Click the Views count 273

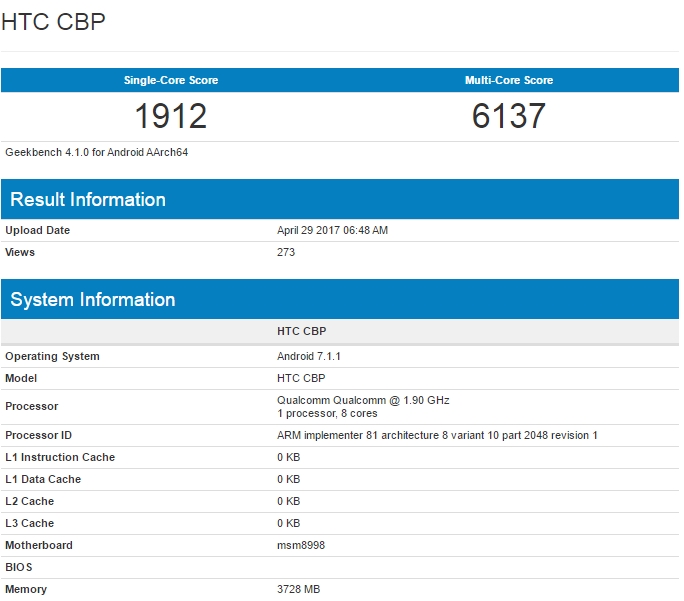(x=286, y=252)
